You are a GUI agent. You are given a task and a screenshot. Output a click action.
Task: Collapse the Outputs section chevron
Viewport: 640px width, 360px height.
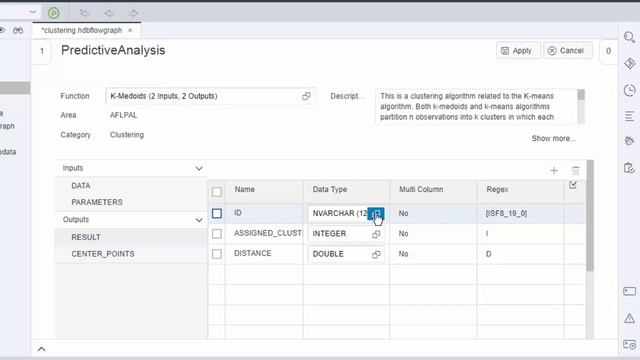(x=199, y=220)
